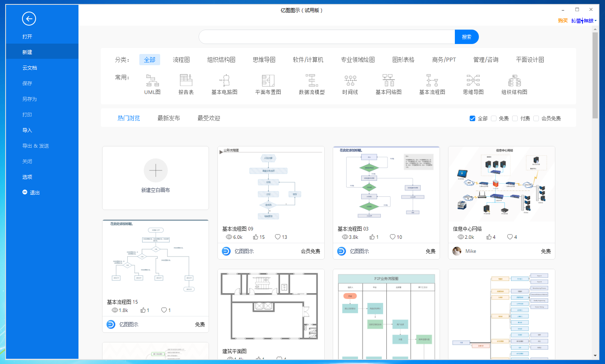Open the 基本流程图 15 thumbnail
Viewport: 605px width, 364px height.
pos(156,257)
